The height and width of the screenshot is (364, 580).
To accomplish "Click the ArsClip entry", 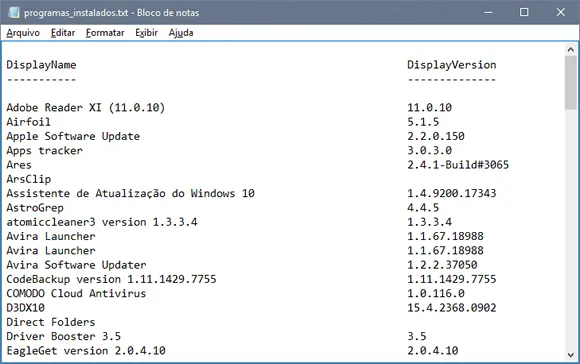I will coord(28,179).
